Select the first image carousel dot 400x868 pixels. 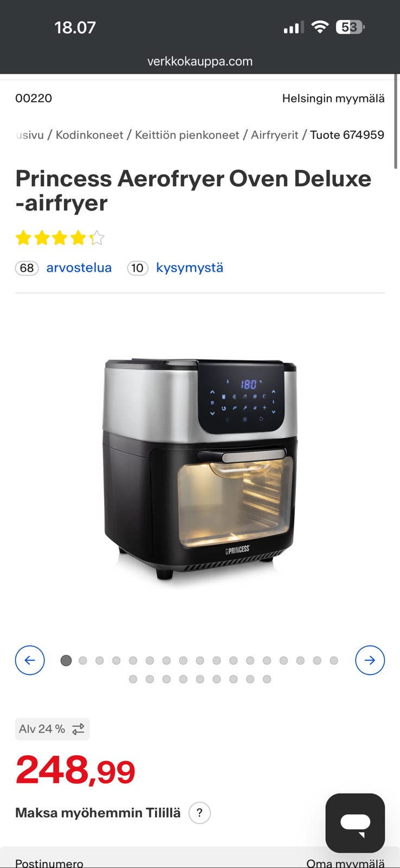point(66,660)
